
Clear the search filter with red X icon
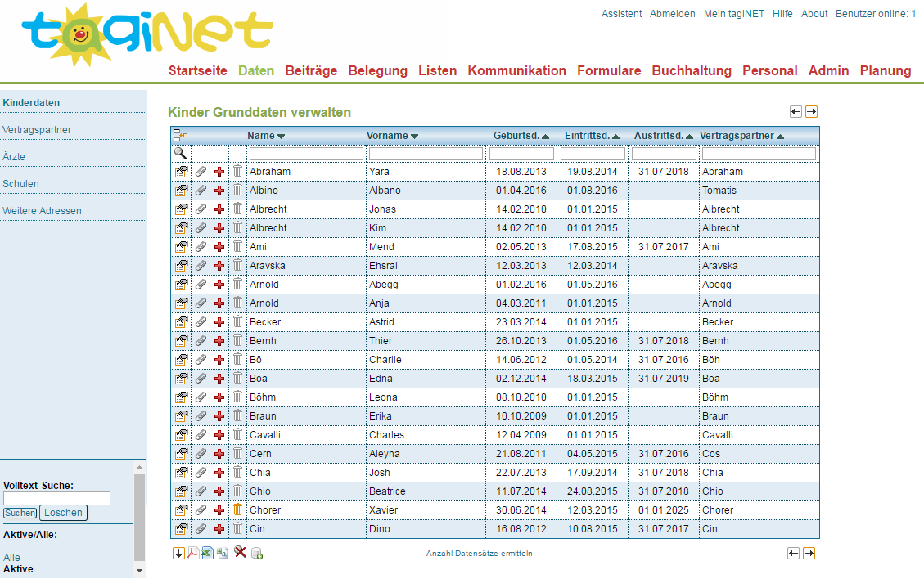pyautogui.click(x=240, y=553)
